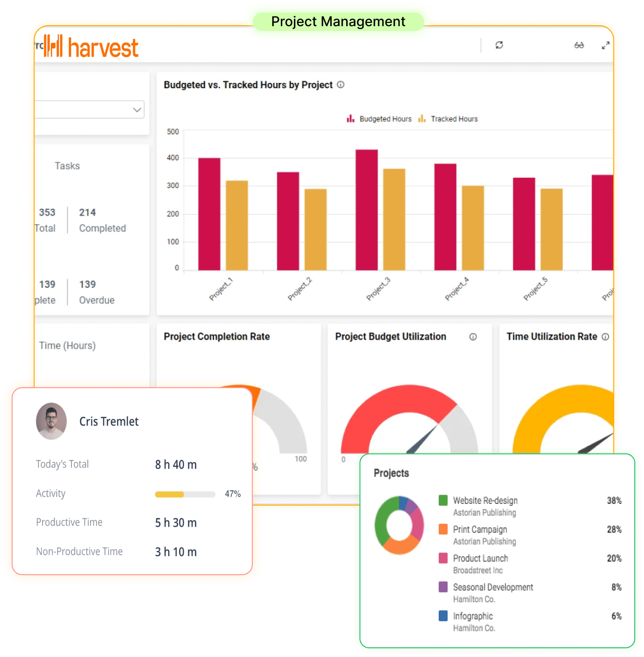Click Project_5 tracked hours yellow bar
The width and height of the screenshot is (644, 657).
pos(552,230)
